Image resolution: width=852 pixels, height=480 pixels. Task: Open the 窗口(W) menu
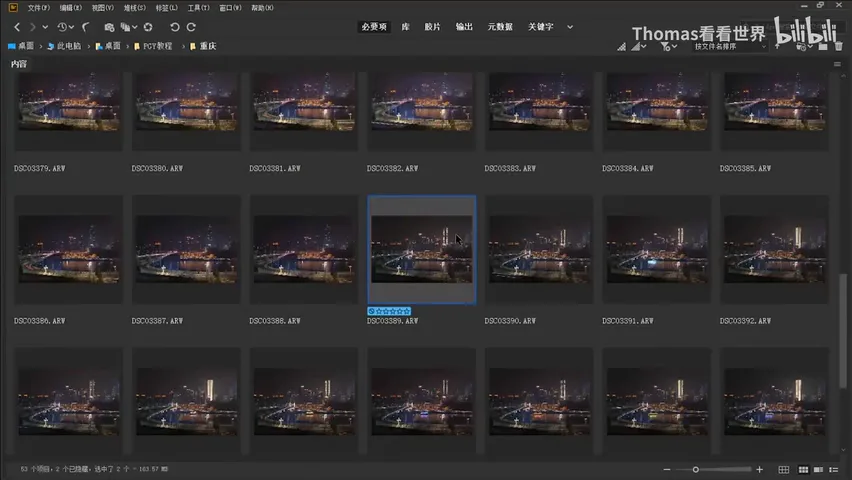point(230,8)
